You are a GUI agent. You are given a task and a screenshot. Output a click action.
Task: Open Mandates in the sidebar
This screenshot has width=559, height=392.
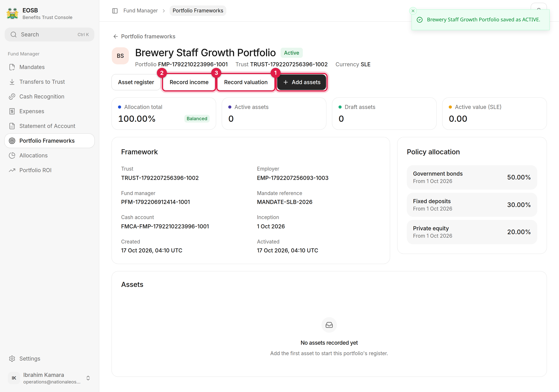point(49,67)
